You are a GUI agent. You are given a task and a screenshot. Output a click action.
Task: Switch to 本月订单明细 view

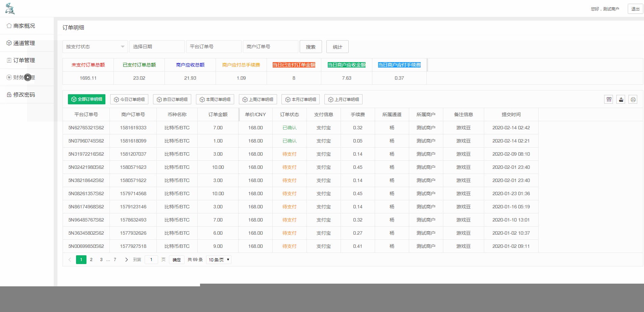click(x=300, y=99)
